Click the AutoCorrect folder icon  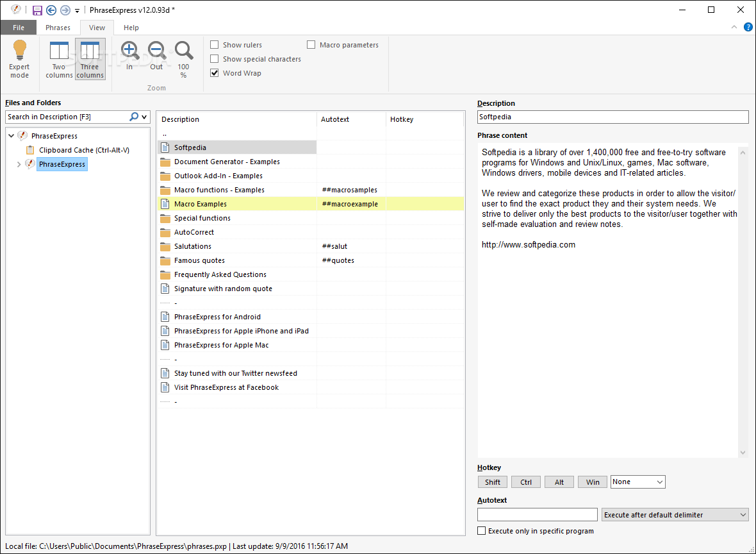165,232
